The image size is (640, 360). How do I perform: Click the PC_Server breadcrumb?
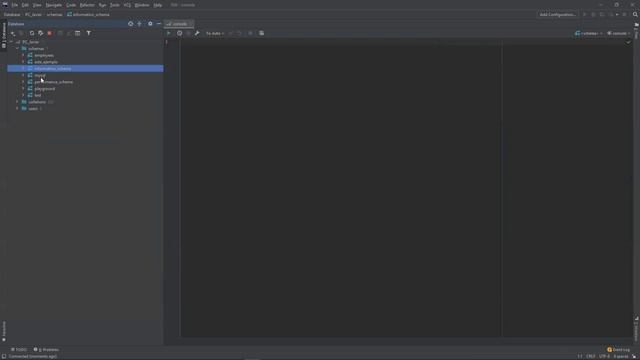(33, 14)
